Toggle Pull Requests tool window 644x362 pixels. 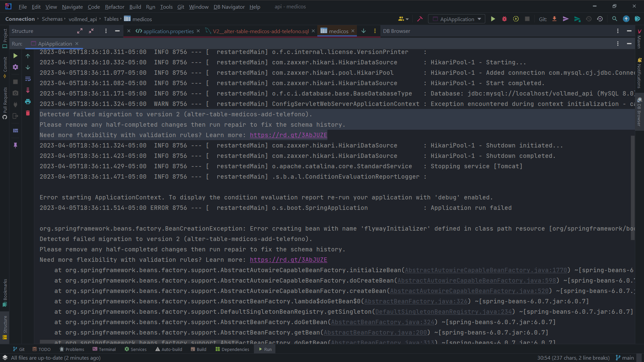[5, 103]
